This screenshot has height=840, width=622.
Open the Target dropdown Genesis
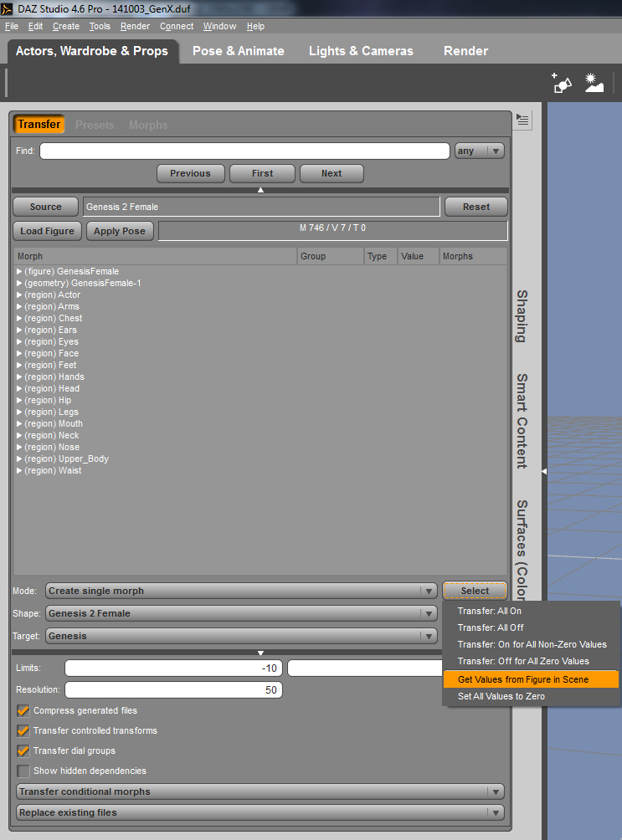coord(241,636)
